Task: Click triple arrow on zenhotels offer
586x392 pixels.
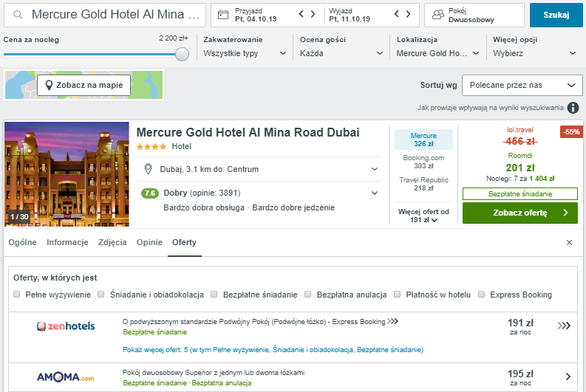Action: point(564,326)
